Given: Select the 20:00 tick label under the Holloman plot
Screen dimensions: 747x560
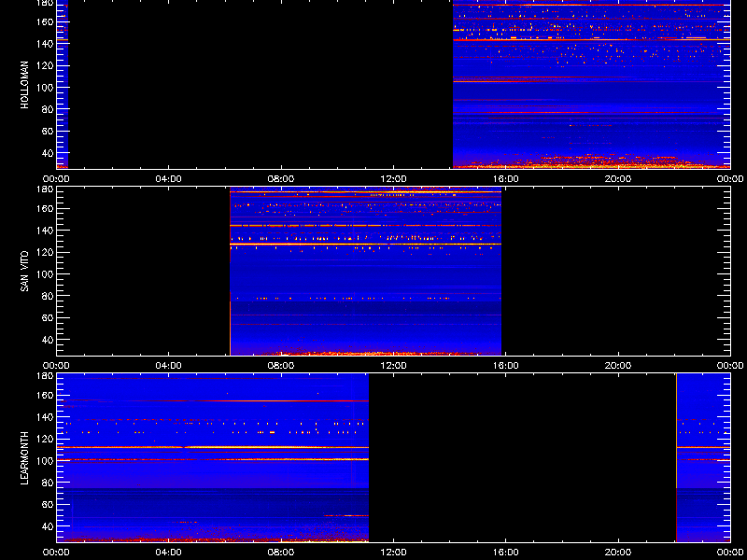Looking at the screenshot, I should pos(618,179).
